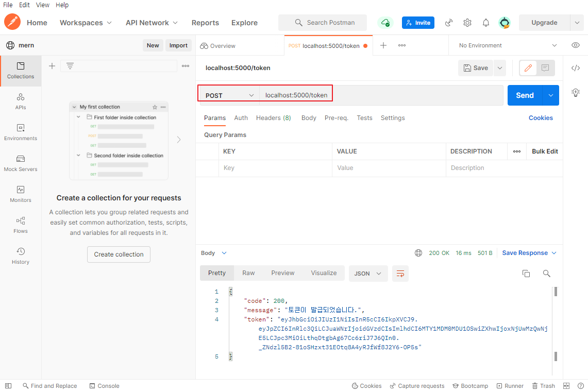Open the code snippet panel icon

pyautogui.click(x=576, y=68)
